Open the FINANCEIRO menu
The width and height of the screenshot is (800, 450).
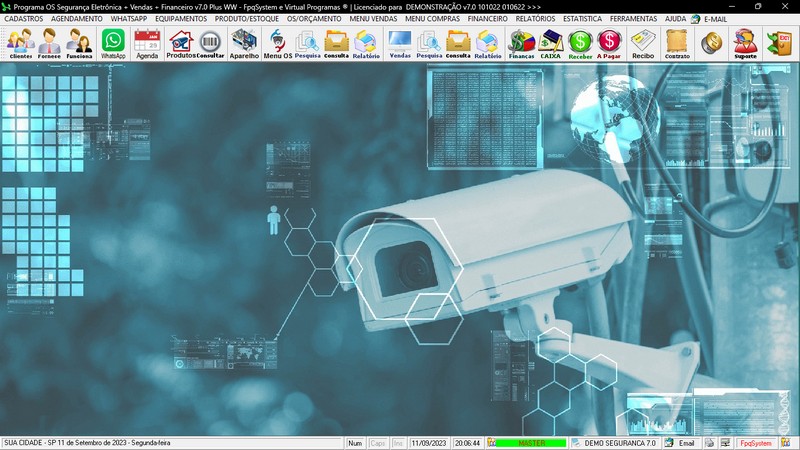coord(487,19)
